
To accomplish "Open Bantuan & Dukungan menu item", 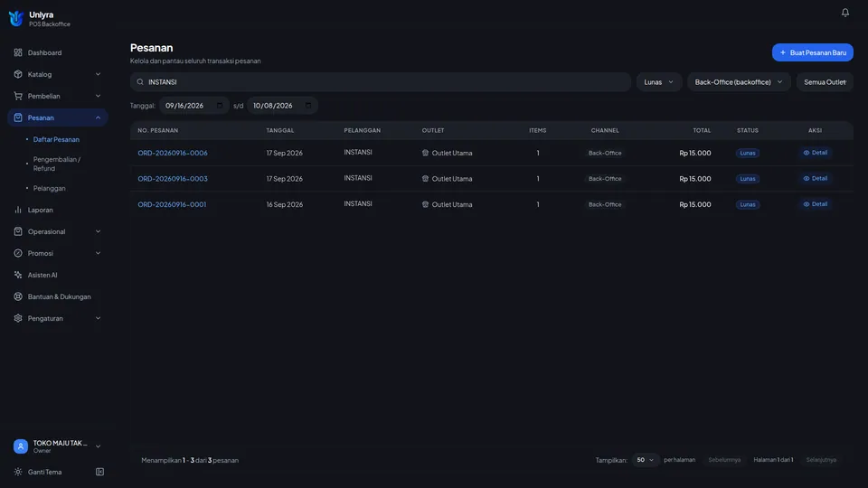I will tap(58, 296).
